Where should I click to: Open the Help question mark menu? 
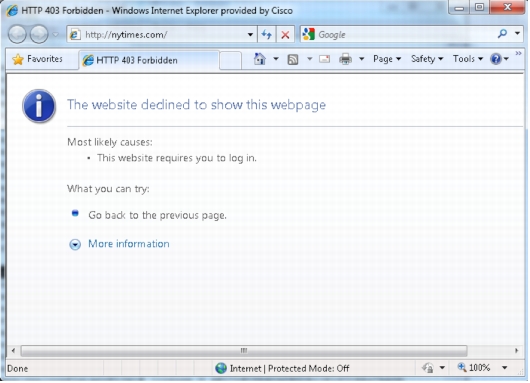click(499, 59)
